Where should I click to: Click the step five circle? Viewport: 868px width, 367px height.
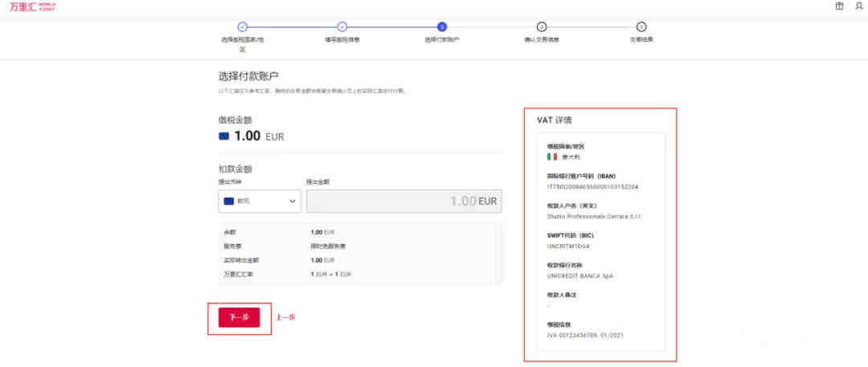point(641,27)
